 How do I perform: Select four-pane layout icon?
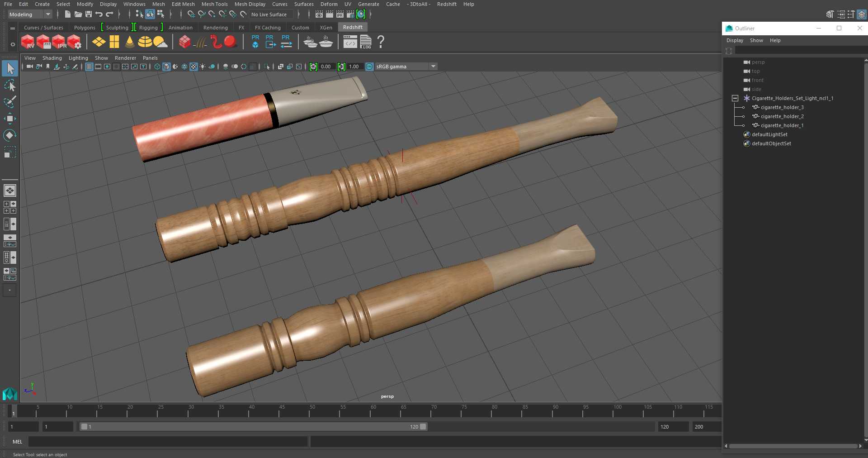click(x=10, y=207)
